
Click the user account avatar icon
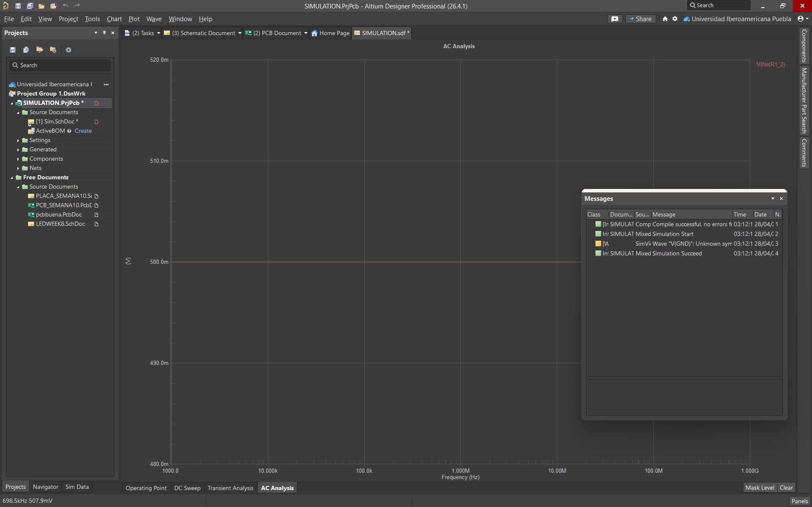(801, 19)
